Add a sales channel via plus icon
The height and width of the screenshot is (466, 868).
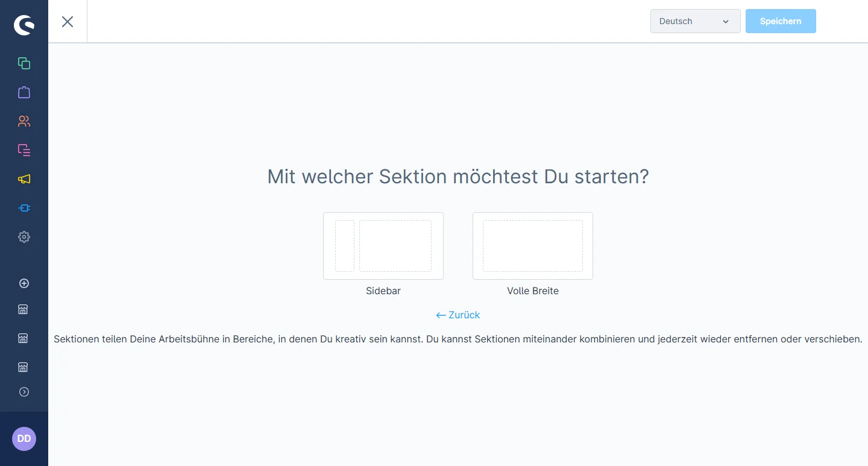pos(24,283)
